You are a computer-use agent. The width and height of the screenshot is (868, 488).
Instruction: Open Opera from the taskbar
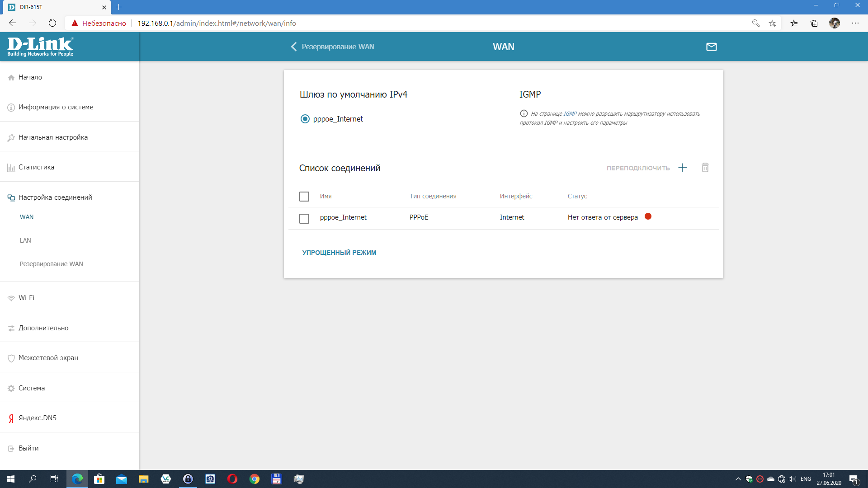(232, 479)
